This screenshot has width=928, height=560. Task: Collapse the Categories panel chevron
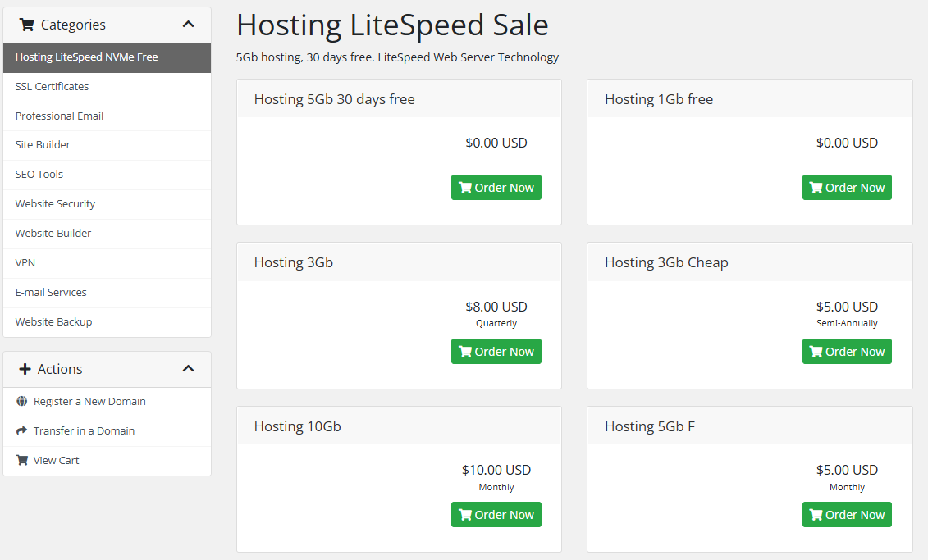pos(188,25)
